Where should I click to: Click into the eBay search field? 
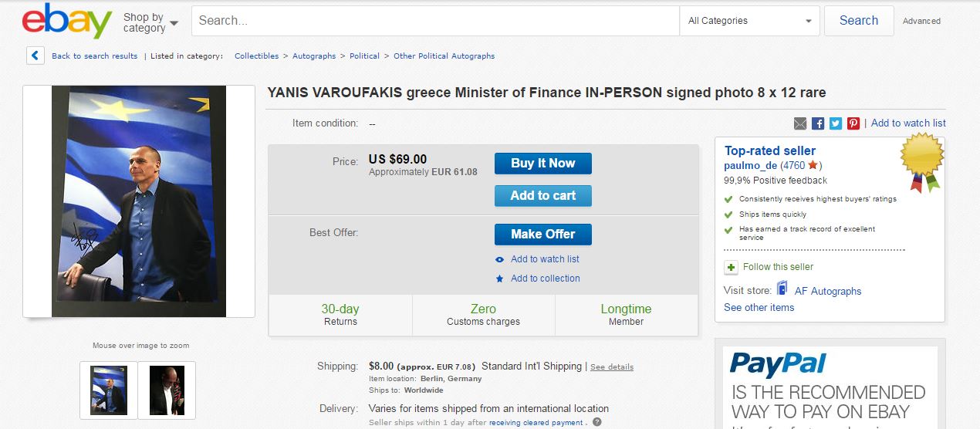(435, 21)
